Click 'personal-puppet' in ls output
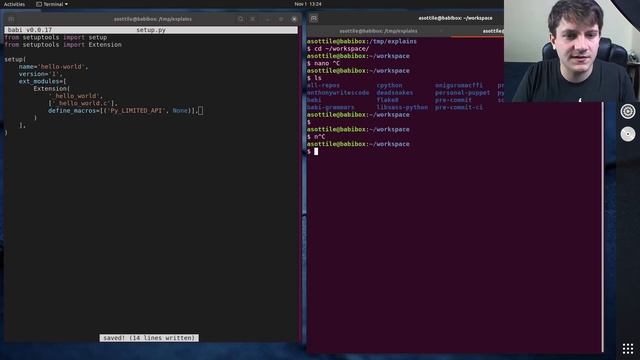 [462, 93]
